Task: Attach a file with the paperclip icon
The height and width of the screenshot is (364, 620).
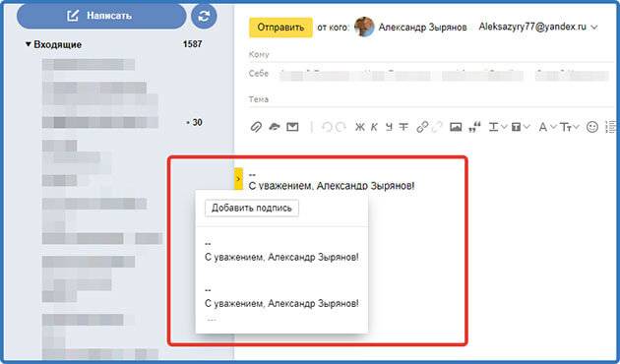Action: tap(256, 127)
